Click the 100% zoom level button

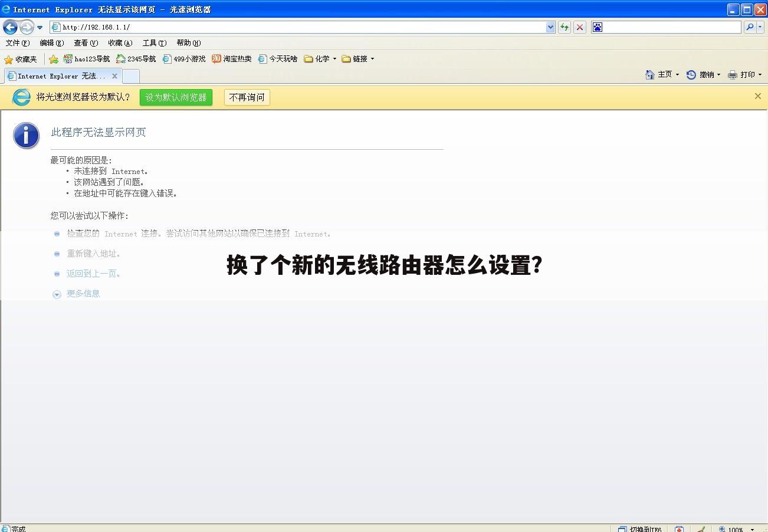coord(730,529)
